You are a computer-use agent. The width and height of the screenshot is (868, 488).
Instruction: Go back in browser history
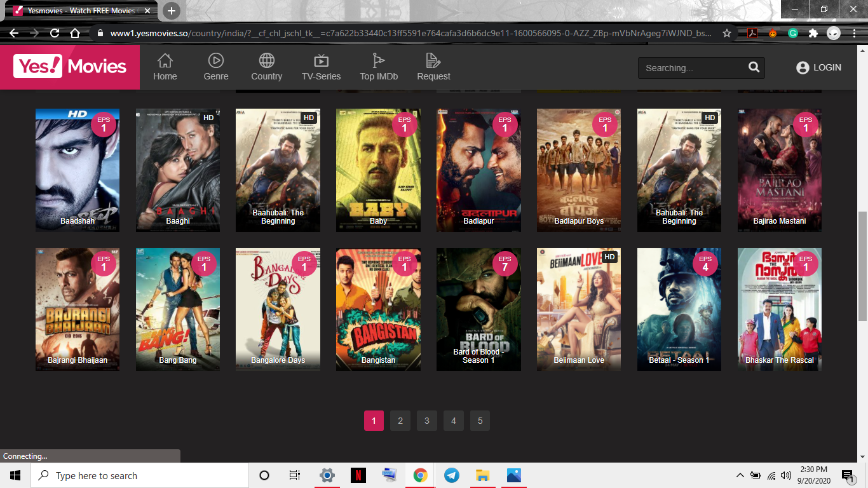click(x=14, y=33)
